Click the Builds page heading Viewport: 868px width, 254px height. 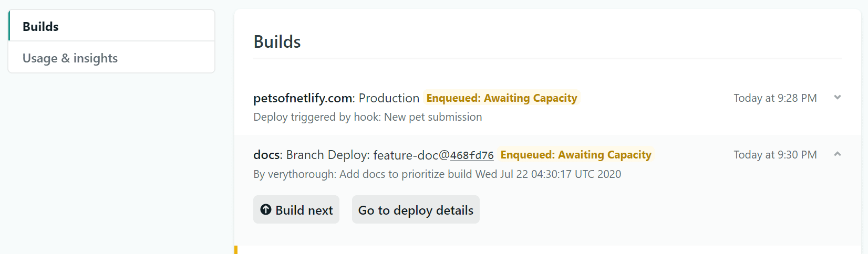pos(277,42)
